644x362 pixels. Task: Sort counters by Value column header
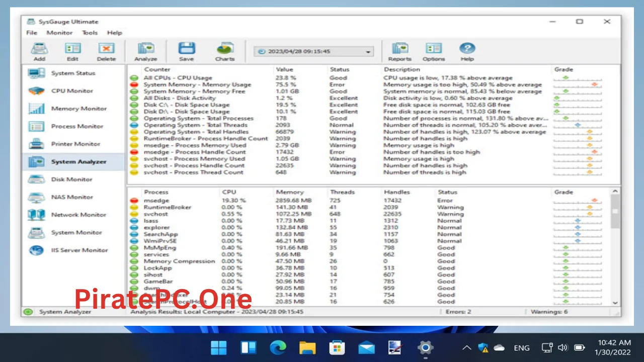pyautogui.click(x=284, y=69)
